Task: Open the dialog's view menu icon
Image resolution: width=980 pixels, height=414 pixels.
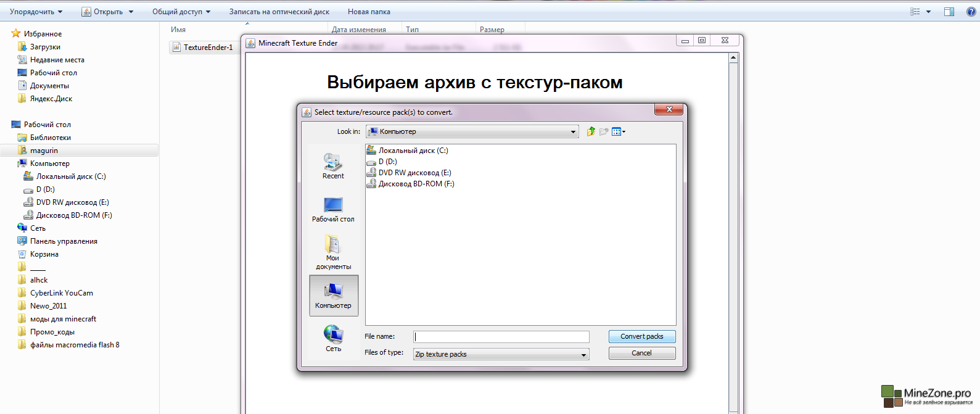Action: coord(618,131)
